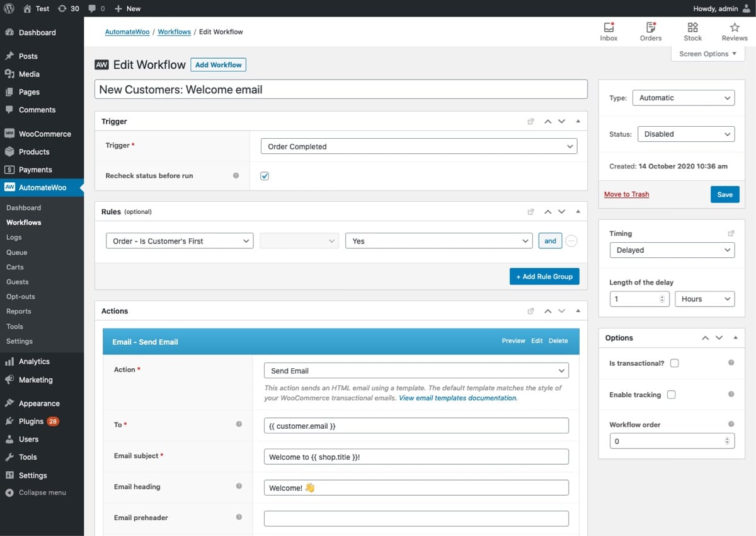The width and height of the screenshot is (756, 536).
Task: Click the Save button
Action: pos(725,194)
